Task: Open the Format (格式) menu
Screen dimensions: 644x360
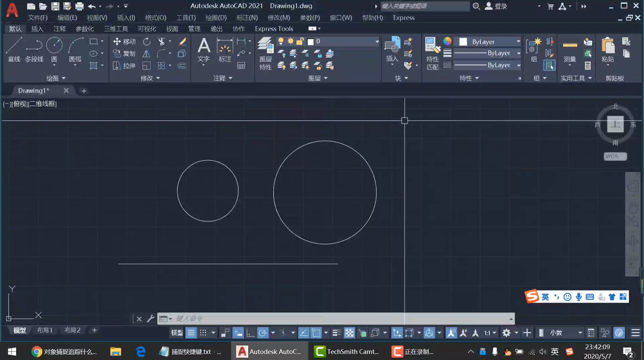Action: 155,17
